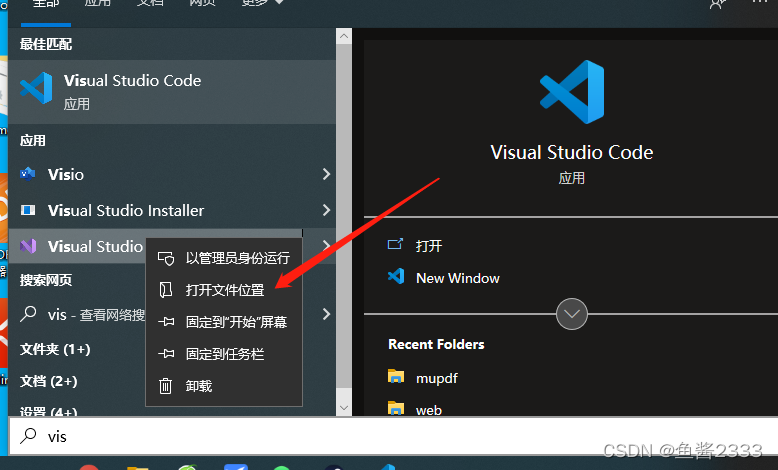Click the web search magnifier icon for vis

(28, 314)
